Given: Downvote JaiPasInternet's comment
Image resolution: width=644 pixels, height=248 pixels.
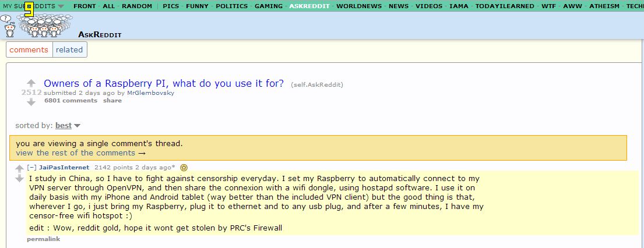Looking at the screenshot, I should pos(19,179).
